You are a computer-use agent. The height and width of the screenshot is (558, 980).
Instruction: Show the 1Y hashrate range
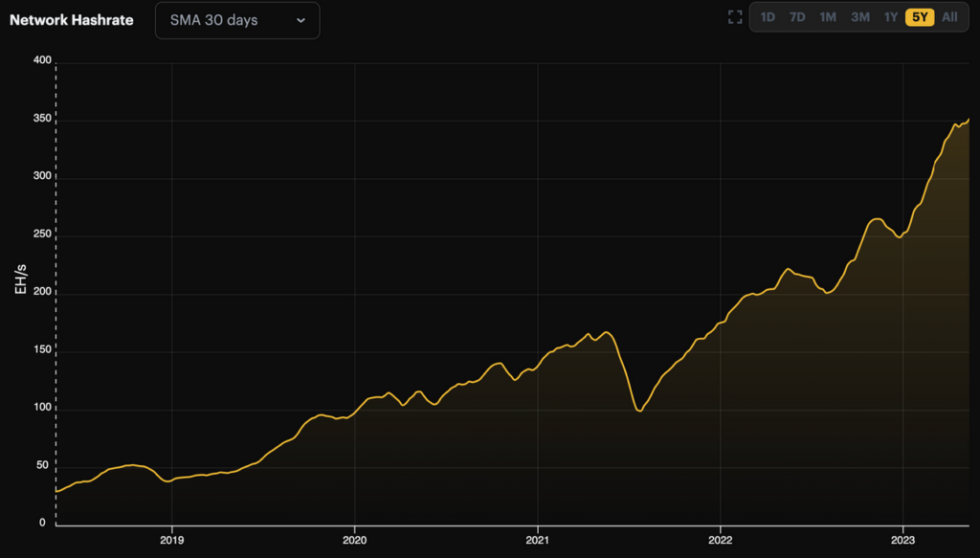890,17
